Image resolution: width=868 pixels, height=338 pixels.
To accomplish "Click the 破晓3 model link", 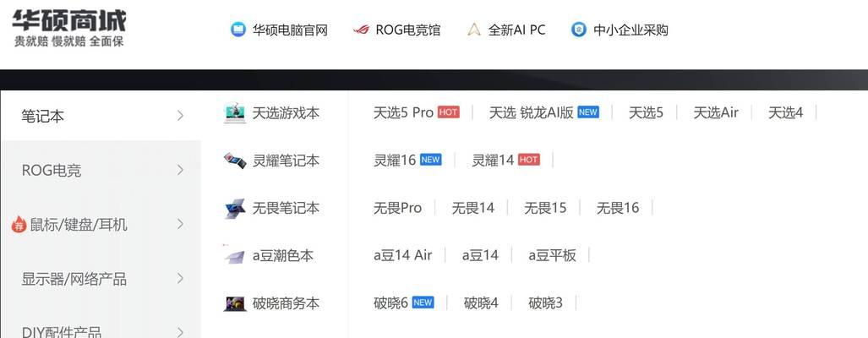I will click(x=545, y=303).
